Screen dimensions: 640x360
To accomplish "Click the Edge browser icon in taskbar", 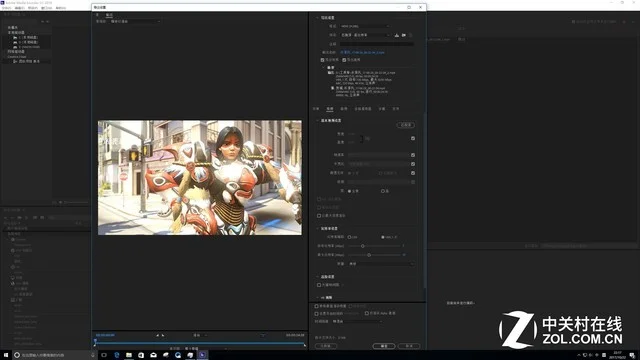I will point(117,355).
